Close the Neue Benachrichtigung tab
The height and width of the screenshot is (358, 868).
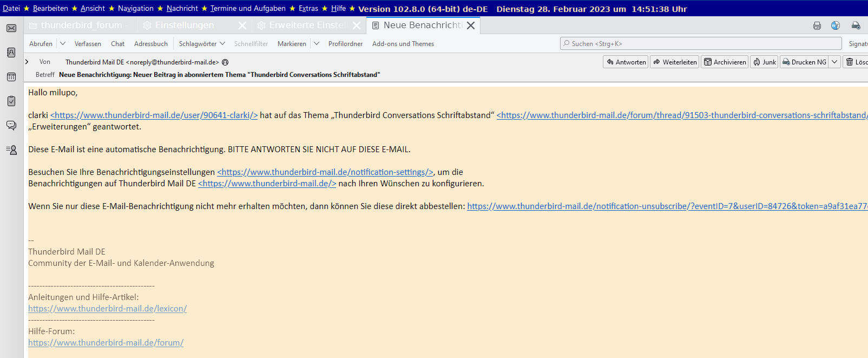471,25
